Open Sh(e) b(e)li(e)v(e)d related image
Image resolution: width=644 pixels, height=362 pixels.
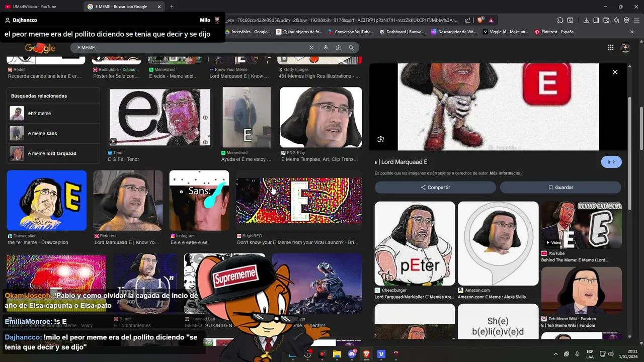coord(498,322)
